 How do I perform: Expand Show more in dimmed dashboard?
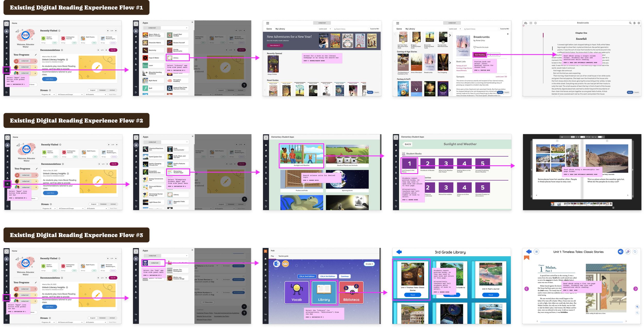click(208, 302)
